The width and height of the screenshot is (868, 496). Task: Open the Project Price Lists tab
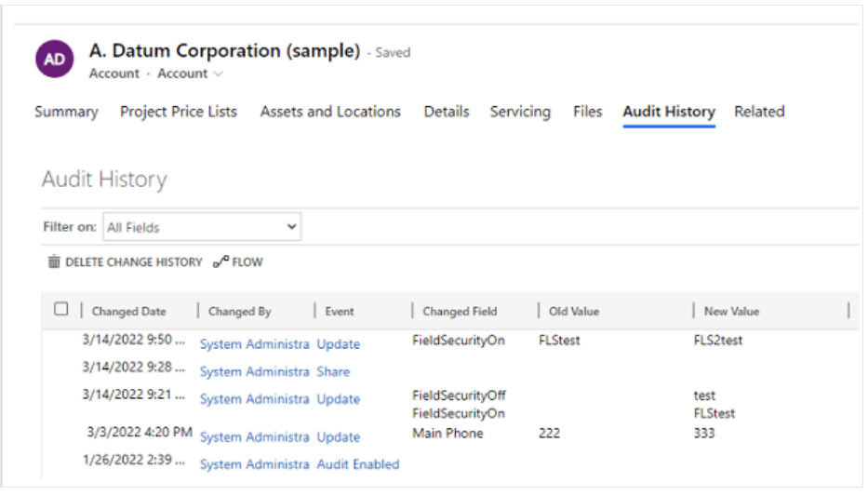(179, 112)
